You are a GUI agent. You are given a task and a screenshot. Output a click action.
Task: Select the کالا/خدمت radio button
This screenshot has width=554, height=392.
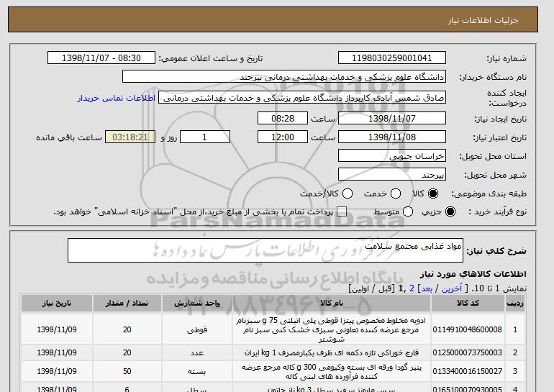point(348,193)
